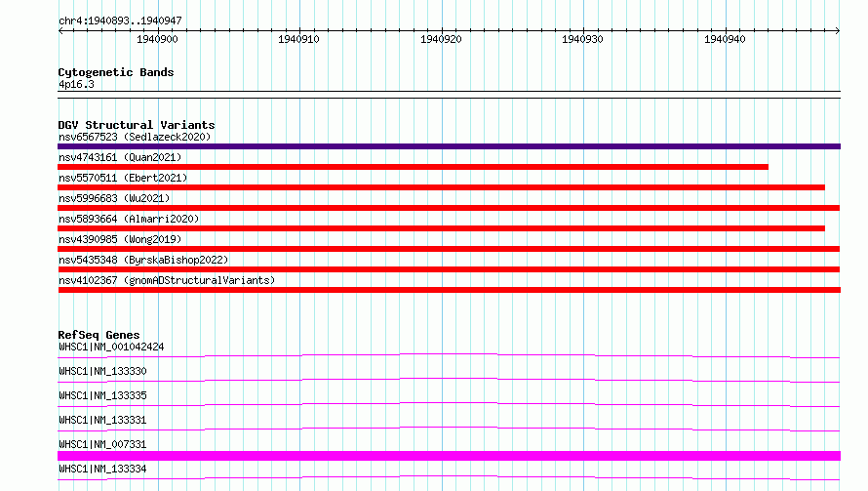
Task: Click ruler position 1940930 label
Action: click(x=582, y=39)
